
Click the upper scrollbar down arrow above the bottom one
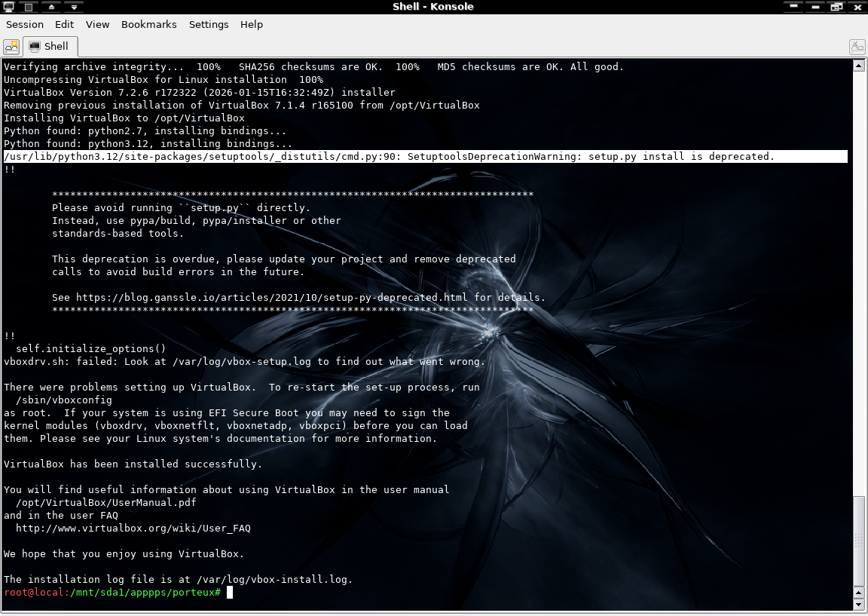tap(859, 593)
